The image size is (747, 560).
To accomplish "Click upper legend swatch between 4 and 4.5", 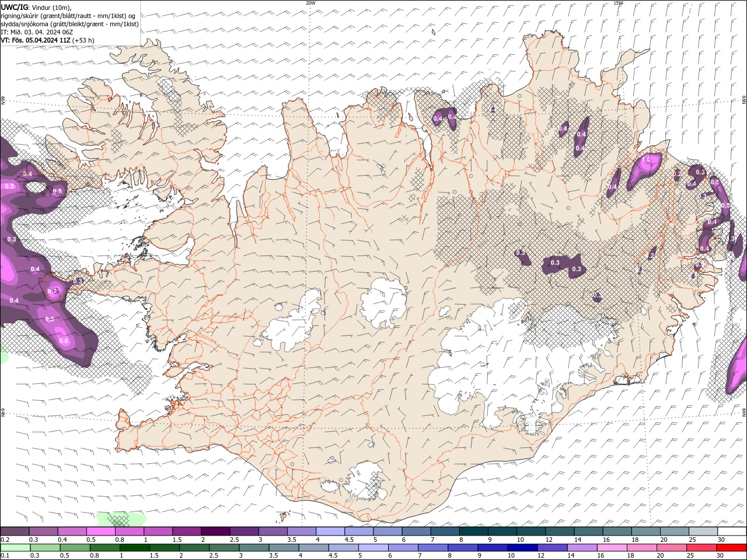I will tap(330, 531).
